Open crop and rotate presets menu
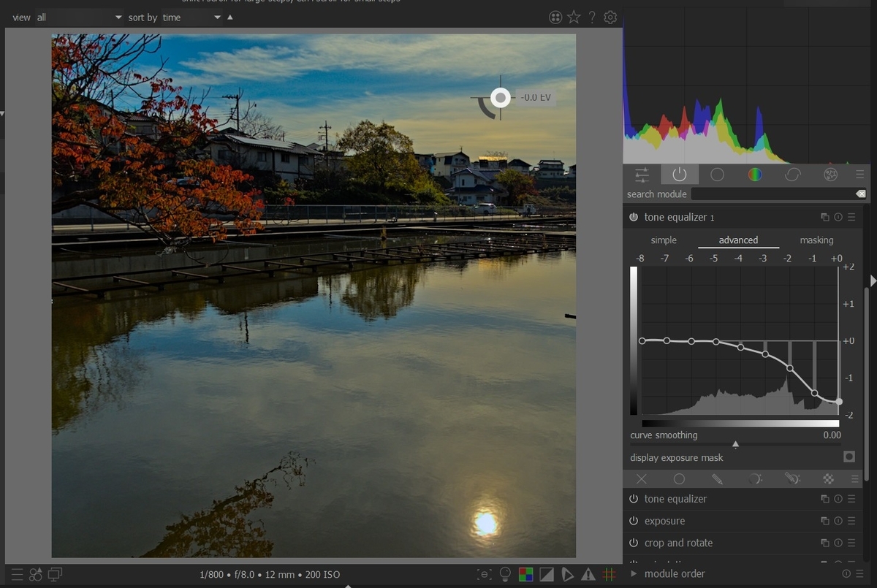The height and width of the screenshot is (588, 877). click(x=851, y=543)
